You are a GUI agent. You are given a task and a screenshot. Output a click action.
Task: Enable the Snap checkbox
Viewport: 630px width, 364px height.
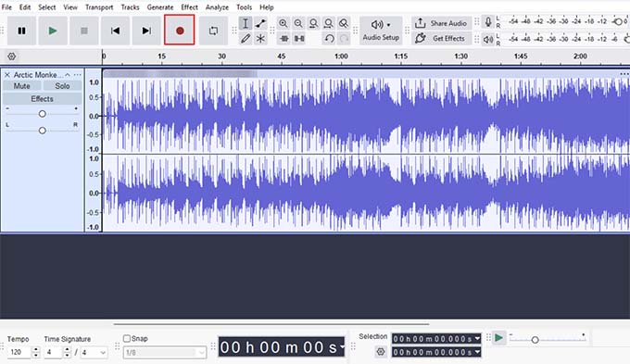pos(127,339)
